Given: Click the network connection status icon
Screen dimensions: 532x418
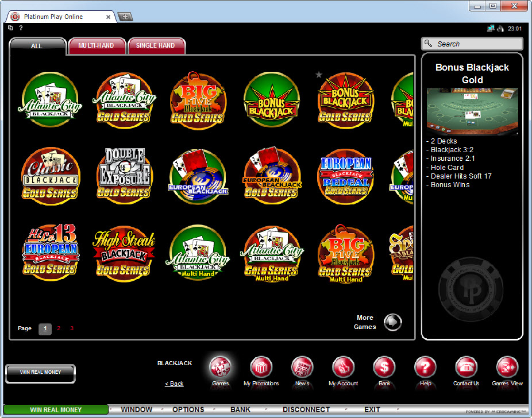Looking at the screenshot, I should point(490,29).
